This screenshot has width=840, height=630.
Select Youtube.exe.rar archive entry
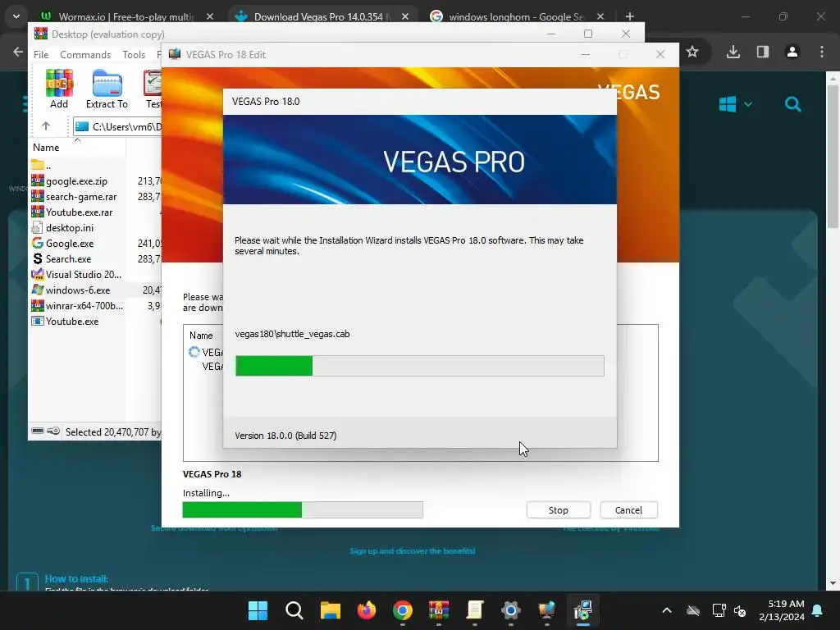click(79, 212)
